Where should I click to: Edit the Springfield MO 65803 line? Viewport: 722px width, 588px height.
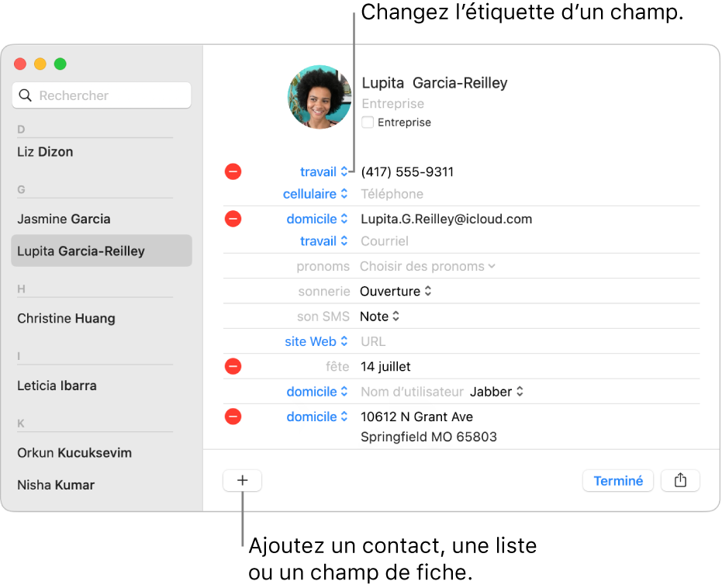click(x=429, y=437)
